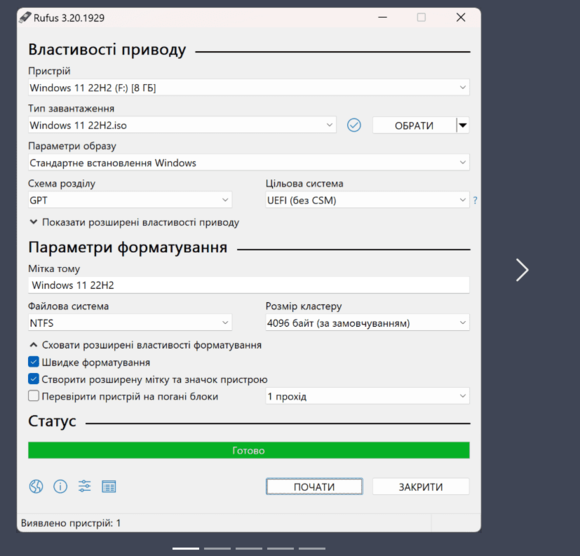
Task: Open the language globe icon
Action: (36, 486)
